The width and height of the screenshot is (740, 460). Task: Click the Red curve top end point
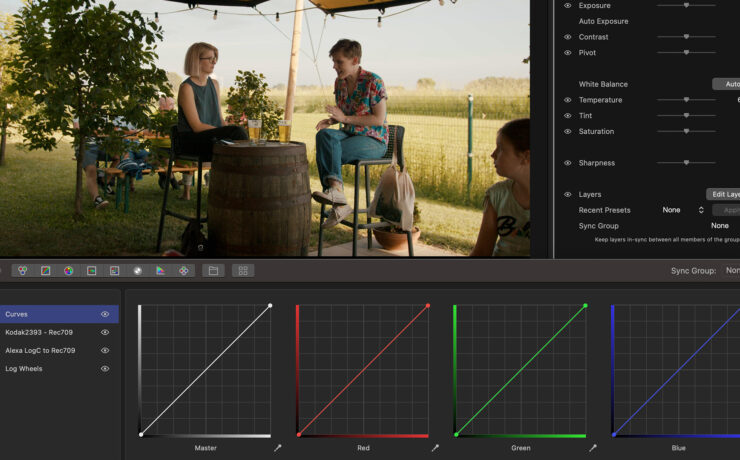point(428,306)
